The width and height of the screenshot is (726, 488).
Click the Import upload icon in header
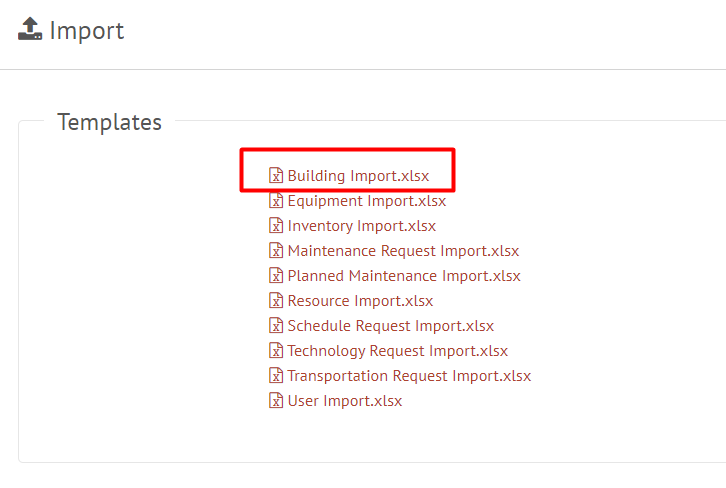click(x=30, y=29)
